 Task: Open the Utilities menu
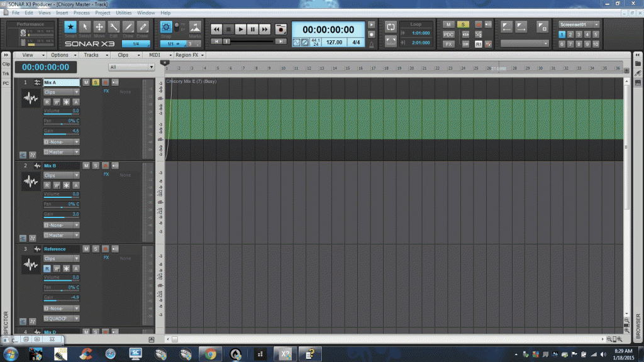[124, 13]
